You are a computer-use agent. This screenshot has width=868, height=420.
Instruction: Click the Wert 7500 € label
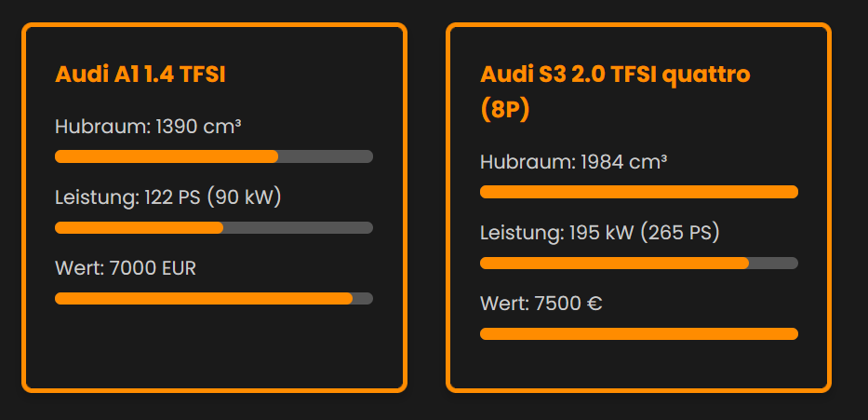[x=541, y=304]
